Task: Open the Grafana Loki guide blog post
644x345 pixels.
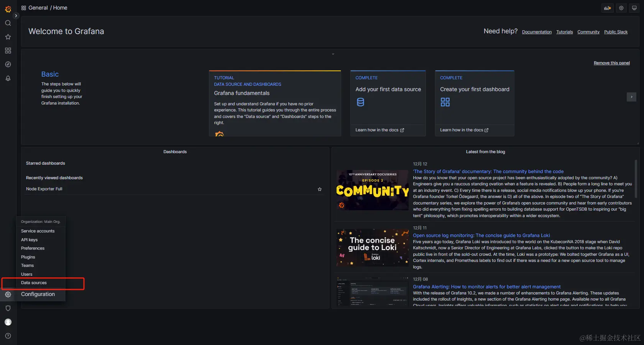Action: pos(481,235)
